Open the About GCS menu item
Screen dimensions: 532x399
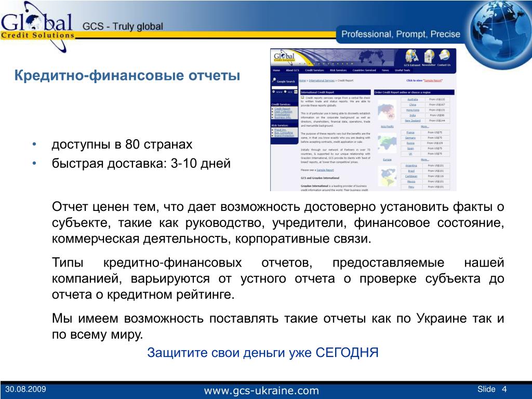pos(292,70)
